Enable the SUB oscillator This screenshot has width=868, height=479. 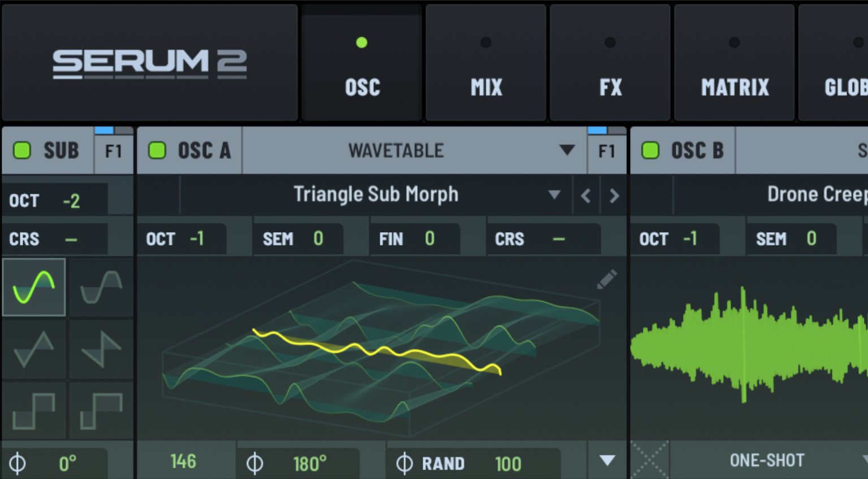pos(23,150)
